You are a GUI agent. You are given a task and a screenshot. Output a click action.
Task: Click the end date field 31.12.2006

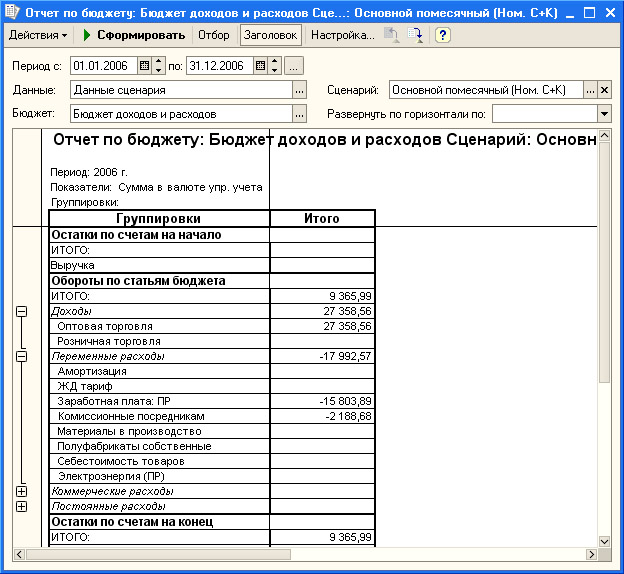[220, 66]
